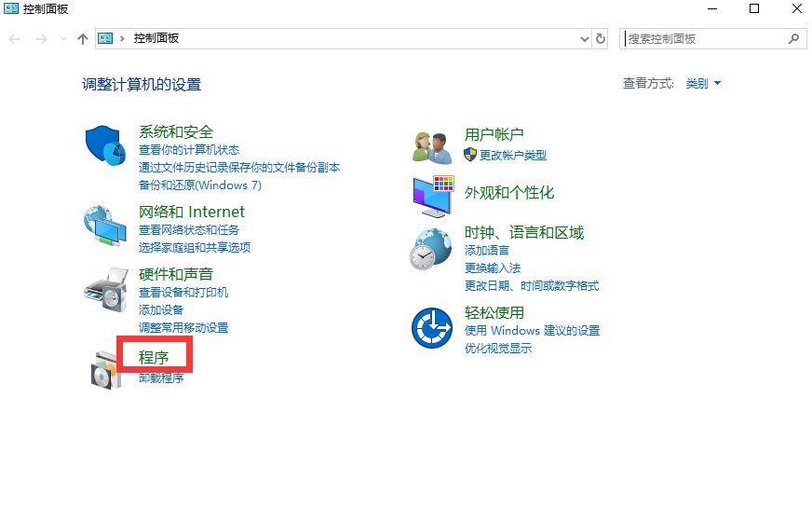Click 查看网络状态和任务 link
This screenshot has height=508, width=812.
tap(189, 230)
